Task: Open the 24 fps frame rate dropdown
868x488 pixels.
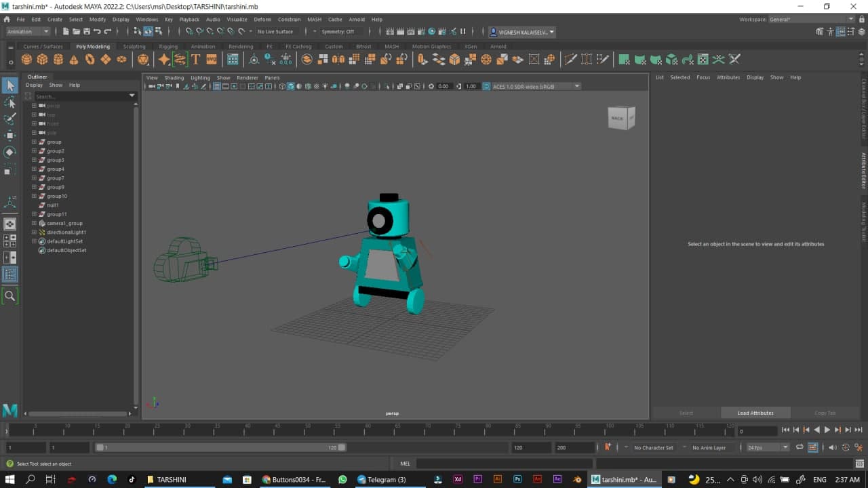Action: point(768,447)
